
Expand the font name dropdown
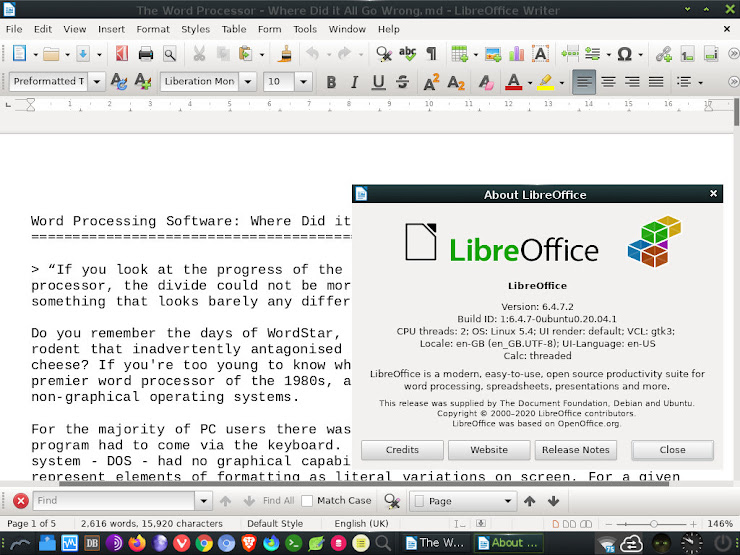click(248, 82)
